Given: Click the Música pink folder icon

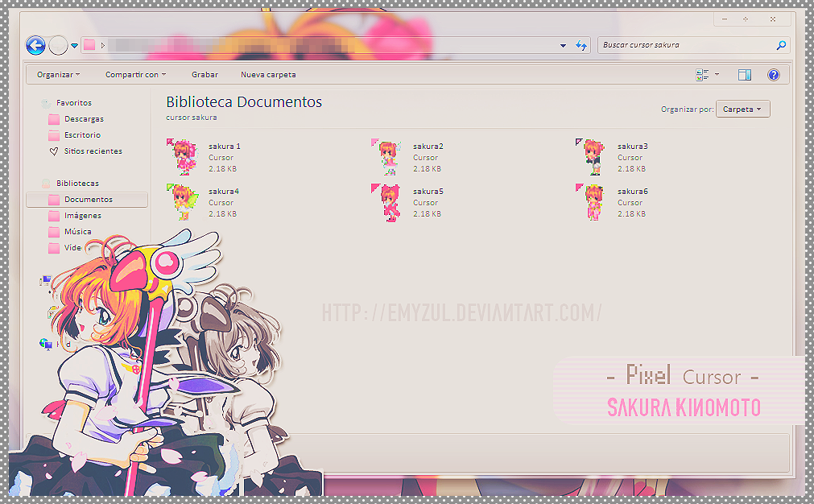Looking at the screenshot, I should click(x=54, y=232).
